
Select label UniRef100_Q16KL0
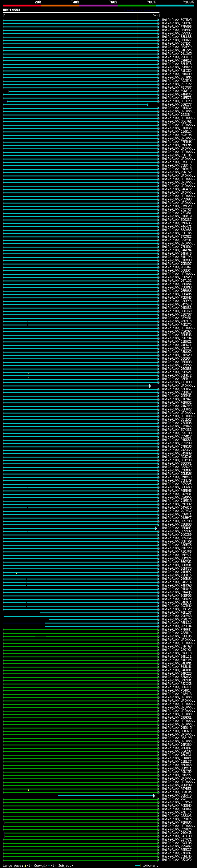click(x=177, y=132)
